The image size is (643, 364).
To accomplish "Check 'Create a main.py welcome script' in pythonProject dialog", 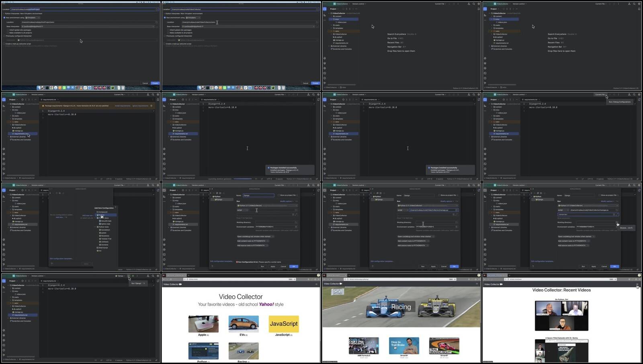I will [x=4, y=44].
